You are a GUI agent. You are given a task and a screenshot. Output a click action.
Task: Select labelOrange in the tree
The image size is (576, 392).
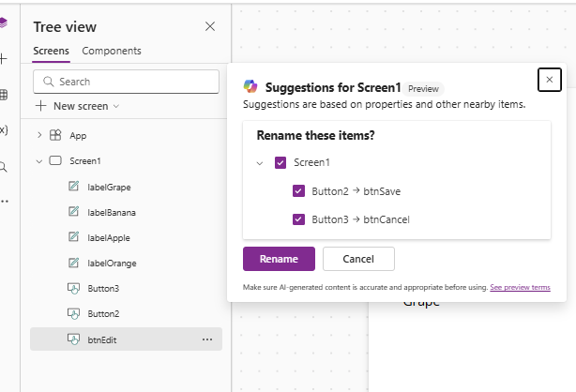tap(112, 263)
